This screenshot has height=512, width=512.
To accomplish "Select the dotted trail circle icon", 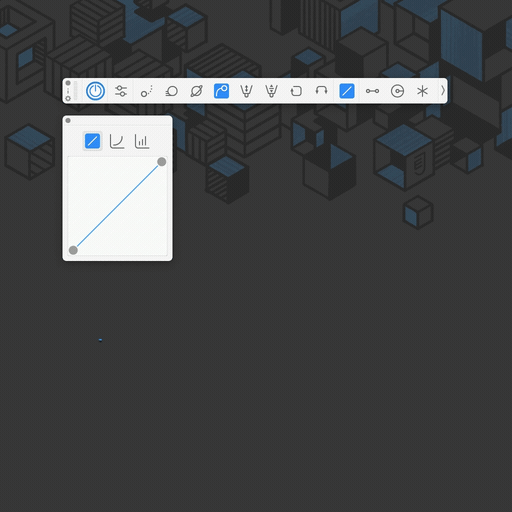I will click(x=146, y=91).
